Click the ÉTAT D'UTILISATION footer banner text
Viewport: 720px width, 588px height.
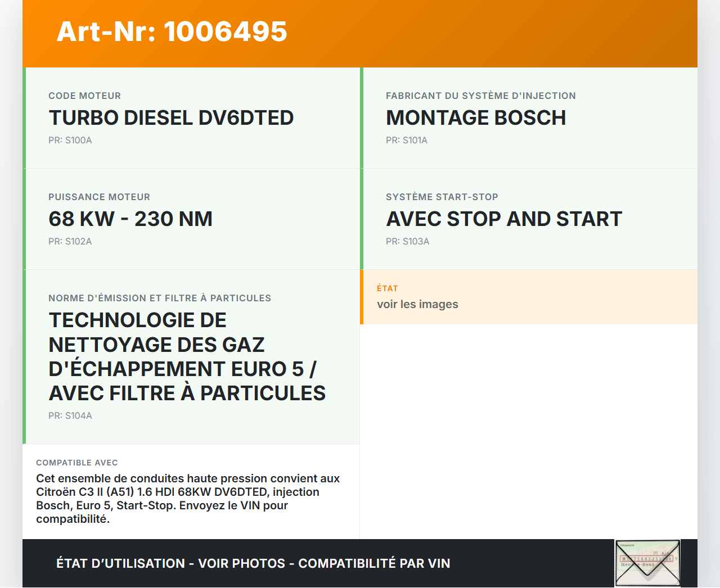point(253,563)
